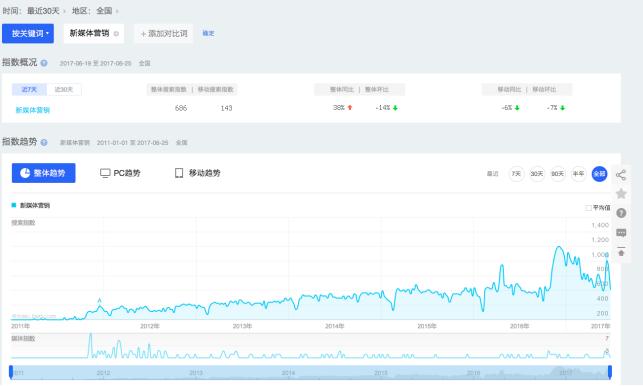
Task: Switch to the 近7天 overview tab
Action: coord(29,89)
